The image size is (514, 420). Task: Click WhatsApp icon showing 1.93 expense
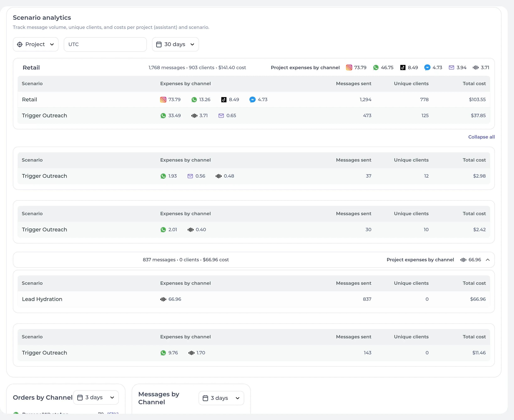click(x=163, y=176)
